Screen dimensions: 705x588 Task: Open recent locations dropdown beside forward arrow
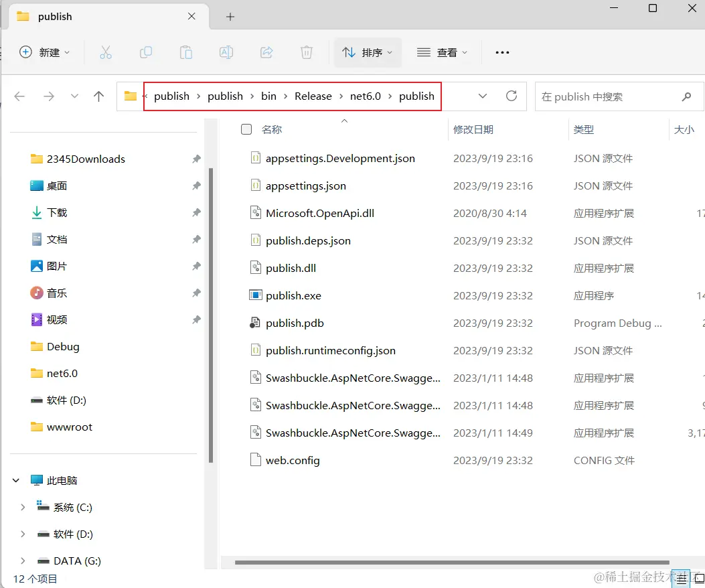[x=74, y=96]
